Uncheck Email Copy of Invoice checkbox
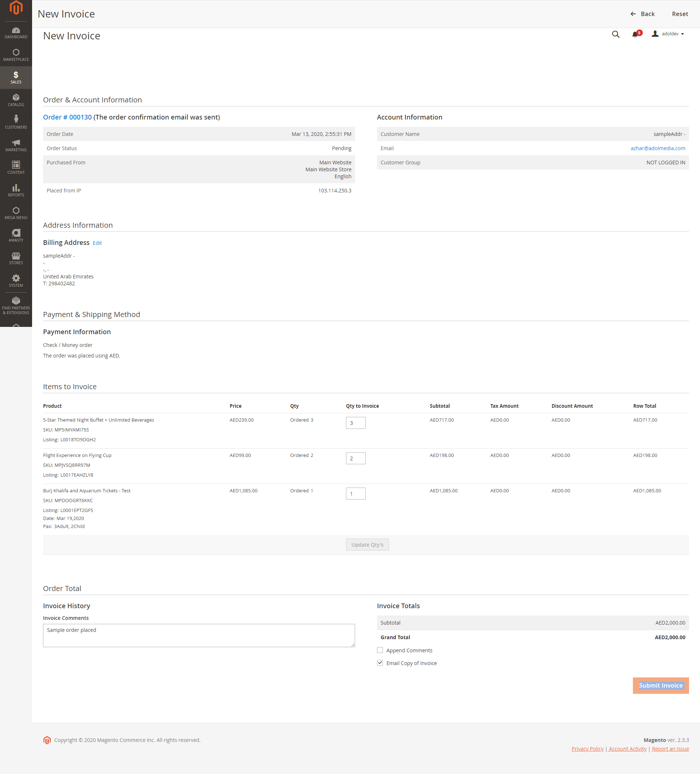The image size is (700, 774). pyautogui.click(x=380, y=662)
